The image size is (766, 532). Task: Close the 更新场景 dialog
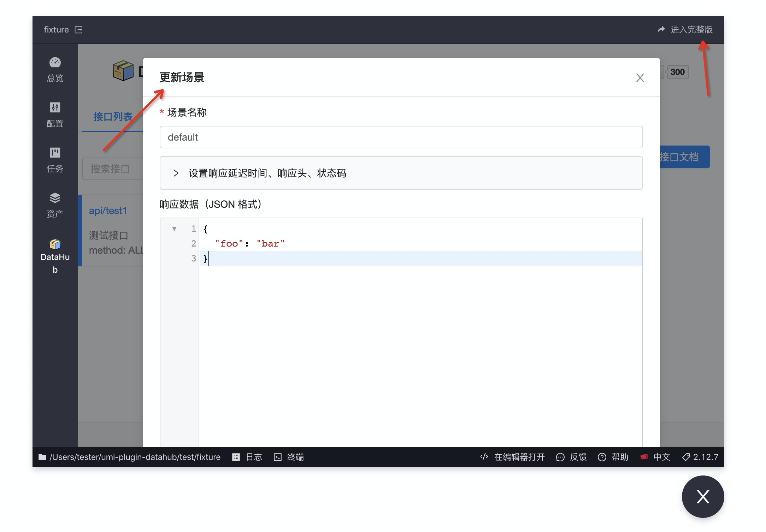click(640, 78)
